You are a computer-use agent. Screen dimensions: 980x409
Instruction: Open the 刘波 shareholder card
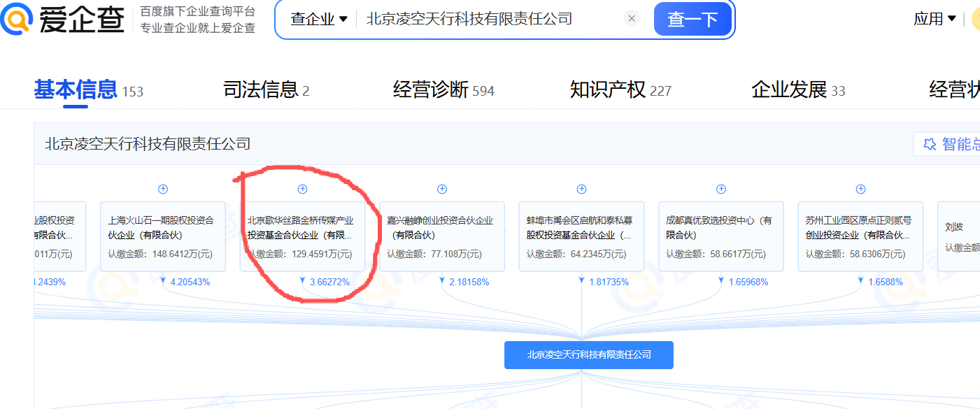point(959,236)
